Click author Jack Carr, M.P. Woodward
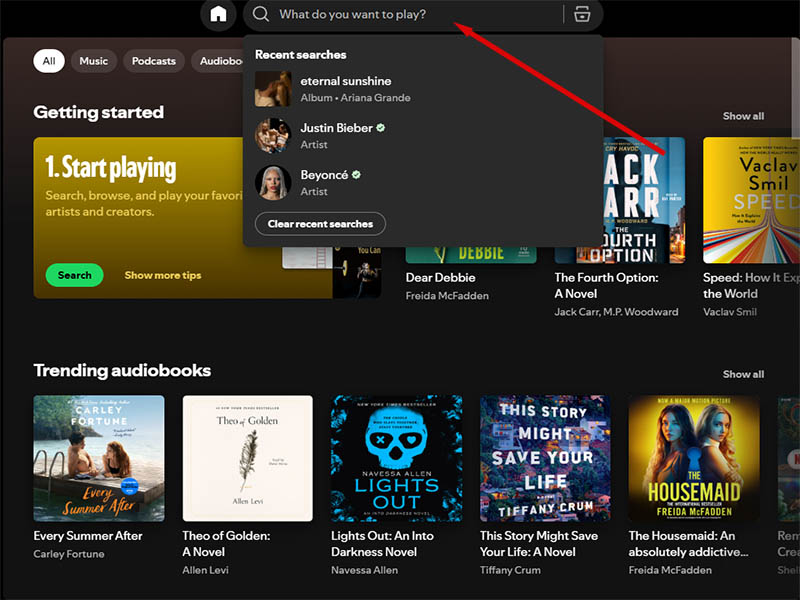This screenshot has height=600, width=800. (616, 312)
